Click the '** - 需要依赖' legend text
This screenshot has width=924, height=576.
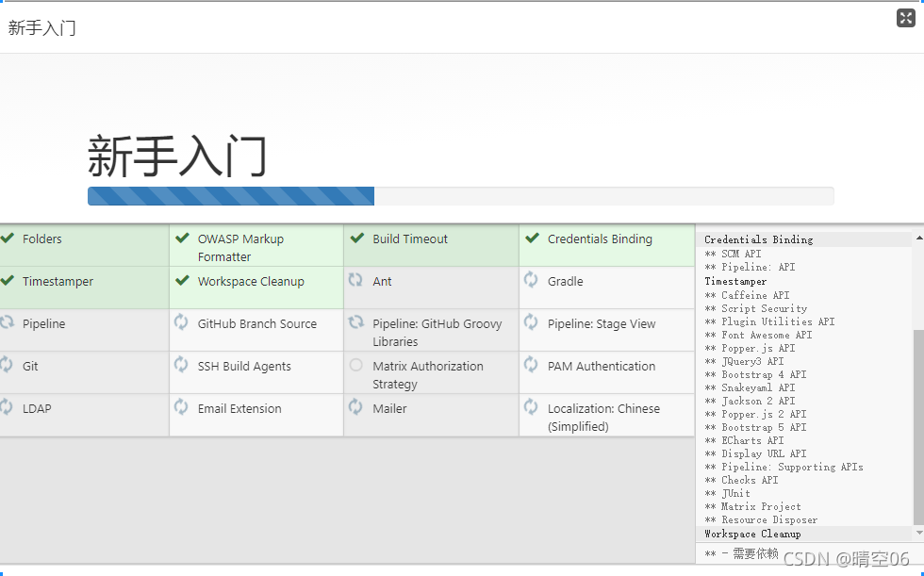tap(741, 553)
